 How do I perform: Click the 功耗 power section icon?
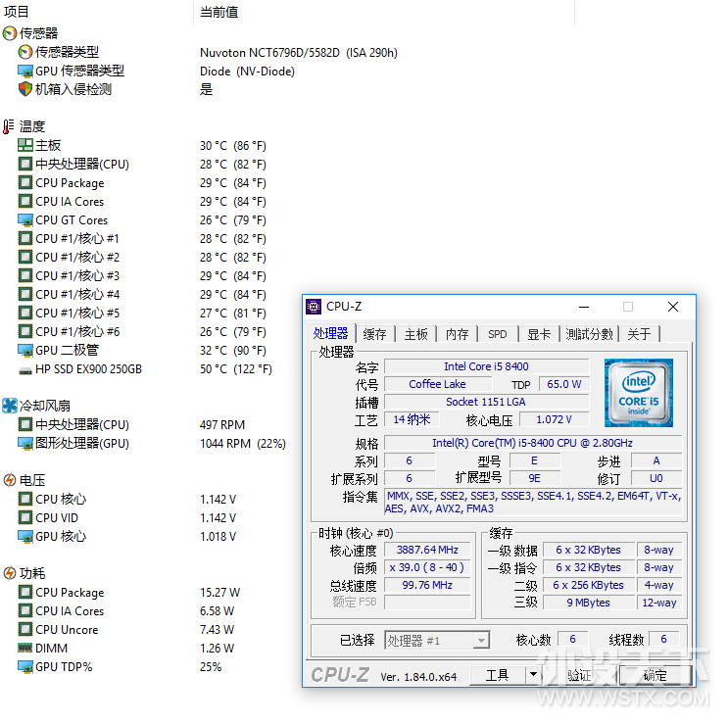pyautogui.click(x=9, y=573)
